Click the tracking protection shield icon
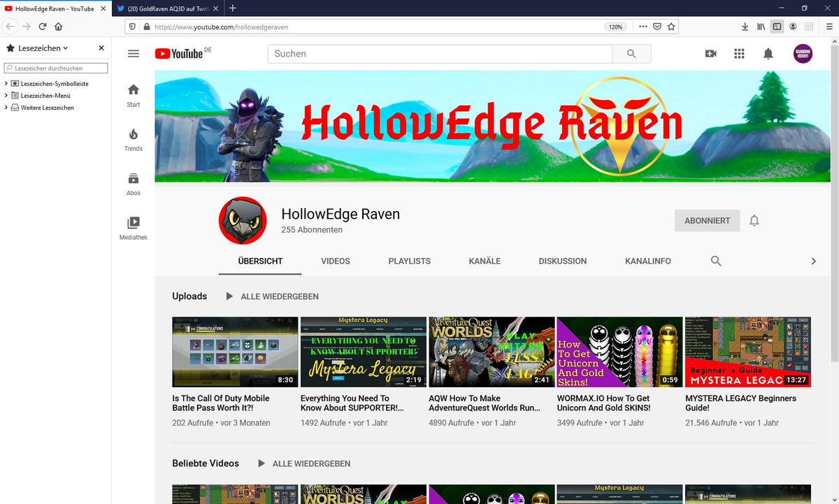The height and width of the screenshot is (504, 839). pos(133,27)
